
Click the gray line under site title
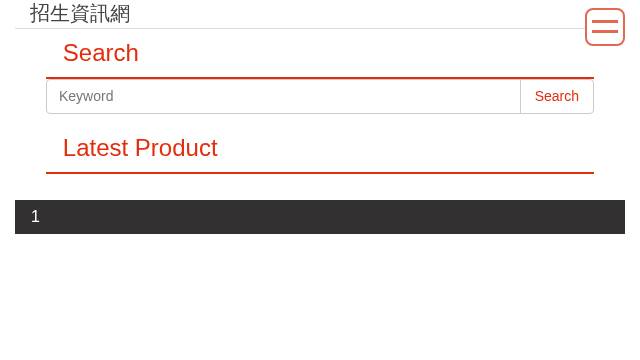click(x=300, y=29)
